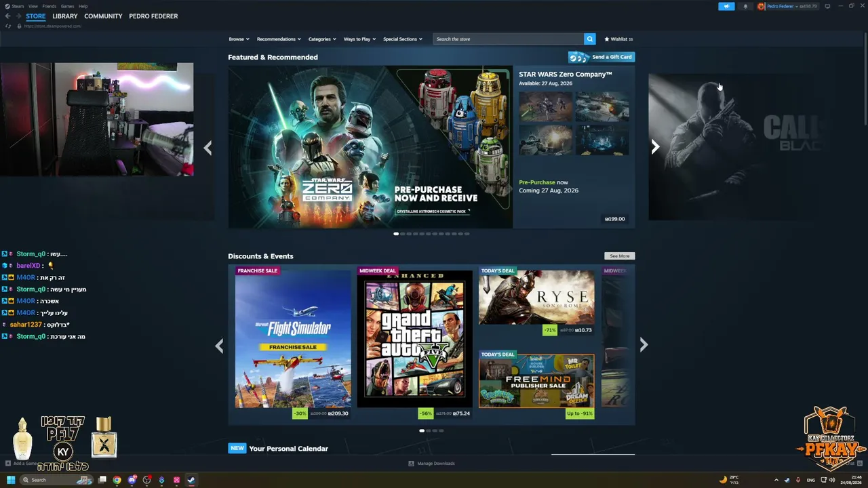Click the clock showing 21:48

(850, 477)
